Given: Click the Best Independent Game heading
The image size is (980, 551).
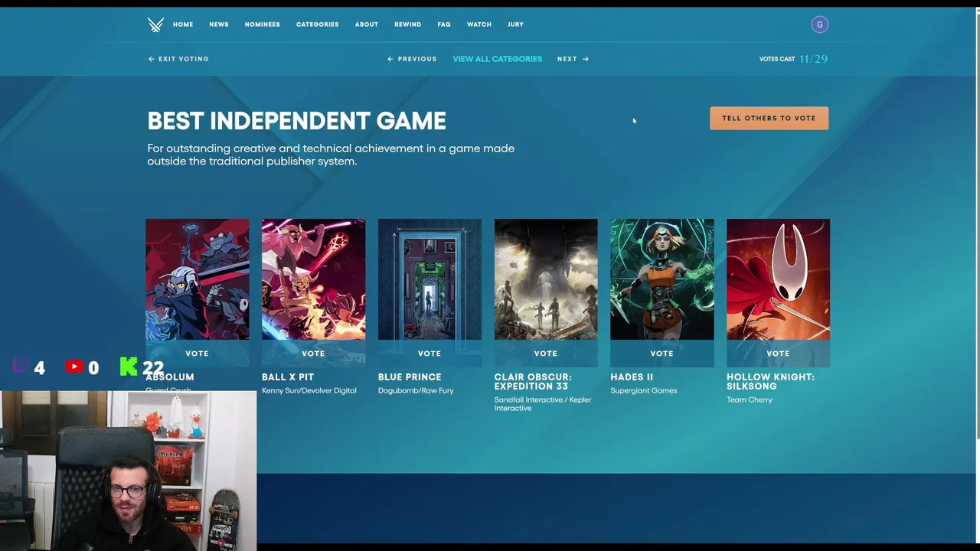Looking at the screenshot, I should point(296,121).
